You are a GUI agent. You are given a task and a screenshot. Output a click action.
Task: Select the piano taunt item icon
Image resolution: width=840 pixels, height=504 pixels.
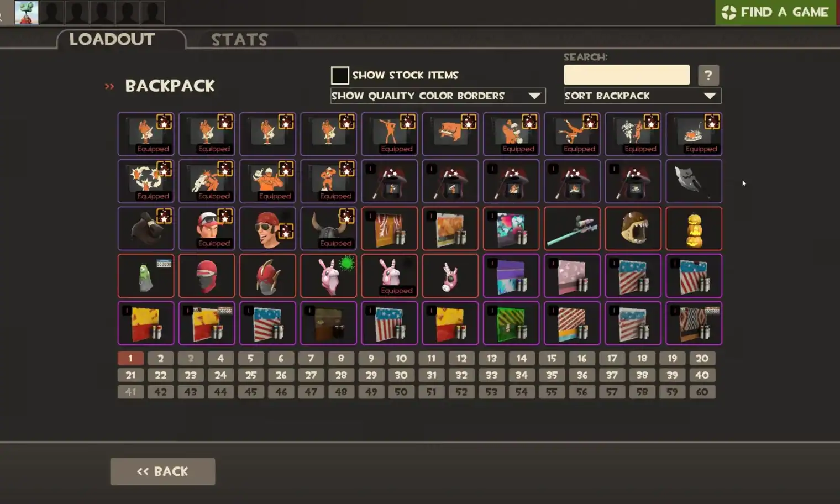[450, 134]
